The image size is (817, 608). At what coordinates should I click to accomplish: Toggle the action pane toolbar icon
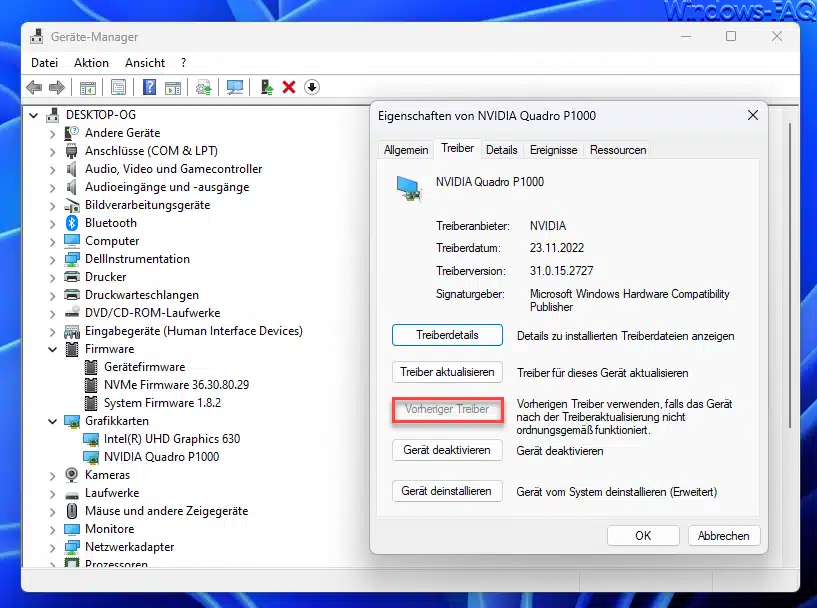tap(172, 88)
